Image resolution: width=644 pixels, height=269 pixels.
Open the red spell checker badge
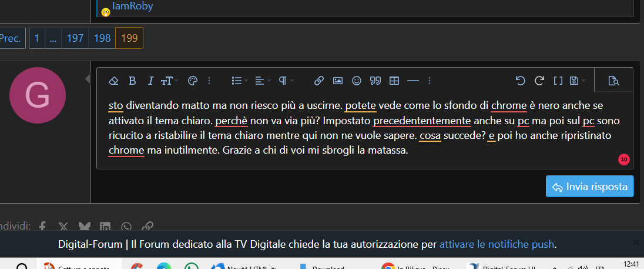(624, 159)
